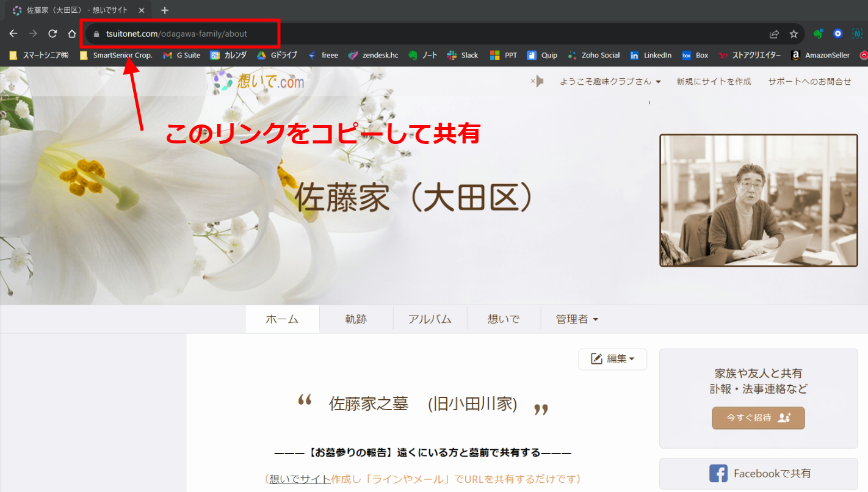The image size is (868, 492).
Task: Click the share page icon in address bar
Action: coord(774,34)
